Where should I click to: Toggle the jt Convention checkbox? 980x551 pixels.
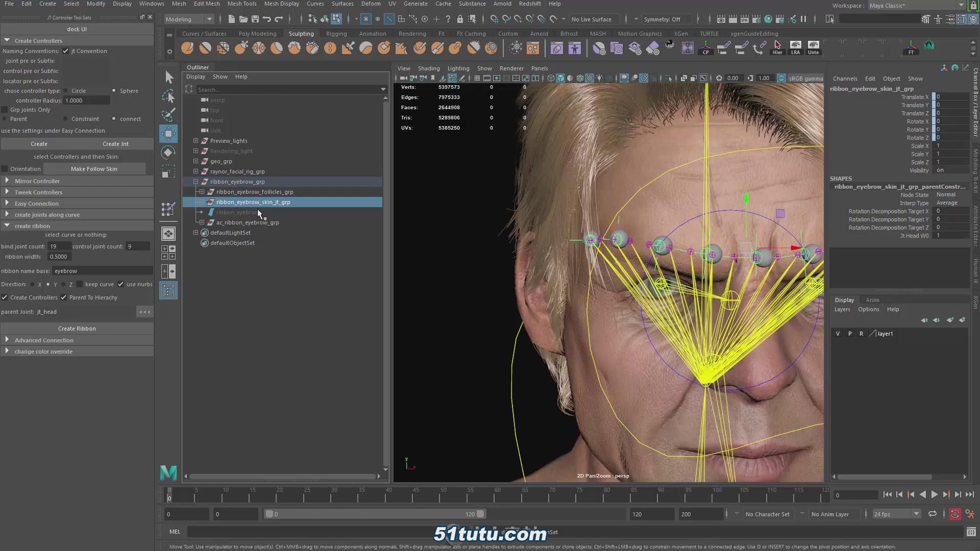tap(66, 51)
